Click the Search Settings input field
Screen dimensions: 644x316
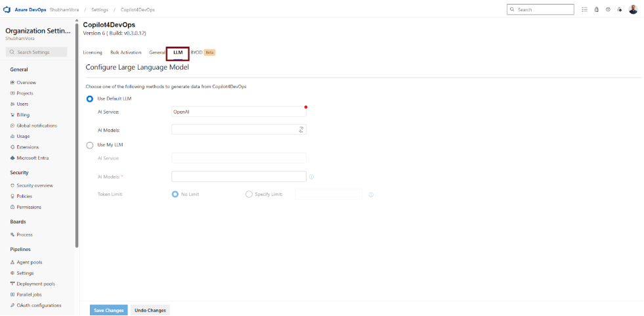pos(37,52)
